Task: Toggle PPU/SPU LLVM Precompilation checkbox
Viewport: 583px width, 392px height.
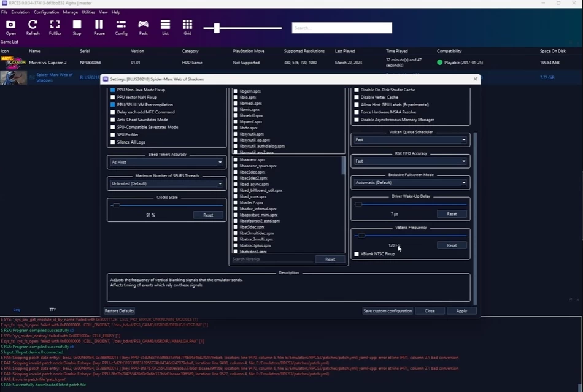Action: coord(113,105)
